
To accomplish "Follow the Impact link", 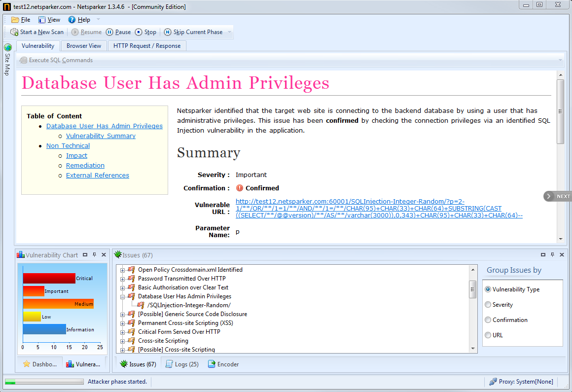I will [76, 155].
